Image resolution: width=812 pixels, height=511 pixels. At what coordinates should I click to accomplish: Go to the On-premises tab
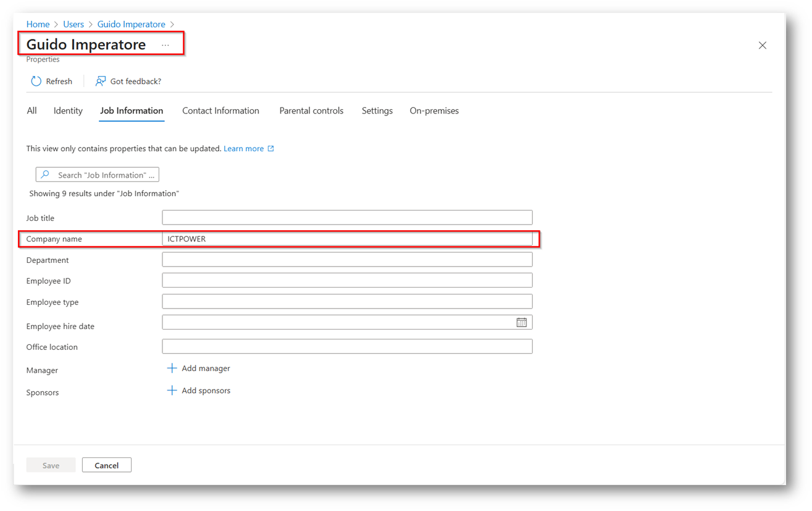(434, 111)
